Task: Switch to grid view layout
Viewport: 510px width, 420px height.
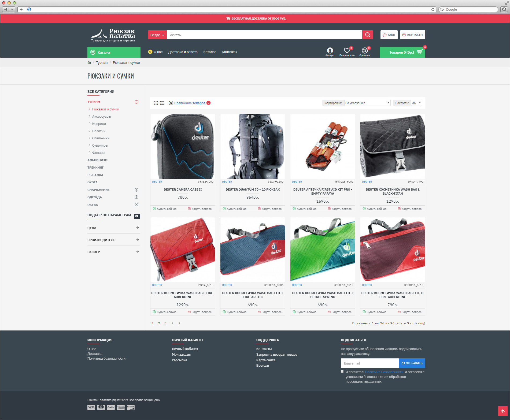Action: point(156,103)
